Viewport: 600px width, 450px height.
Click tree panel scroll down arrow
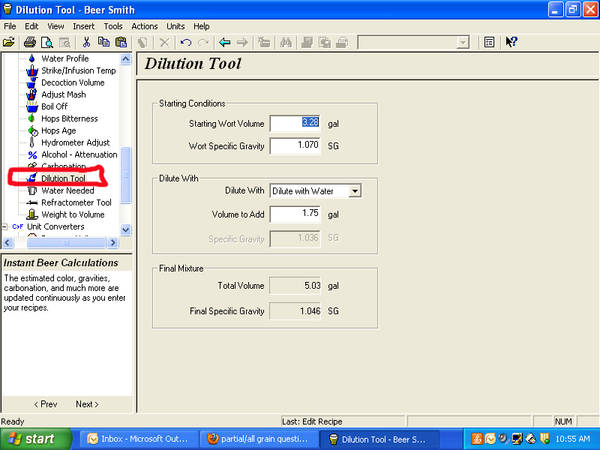126,230
